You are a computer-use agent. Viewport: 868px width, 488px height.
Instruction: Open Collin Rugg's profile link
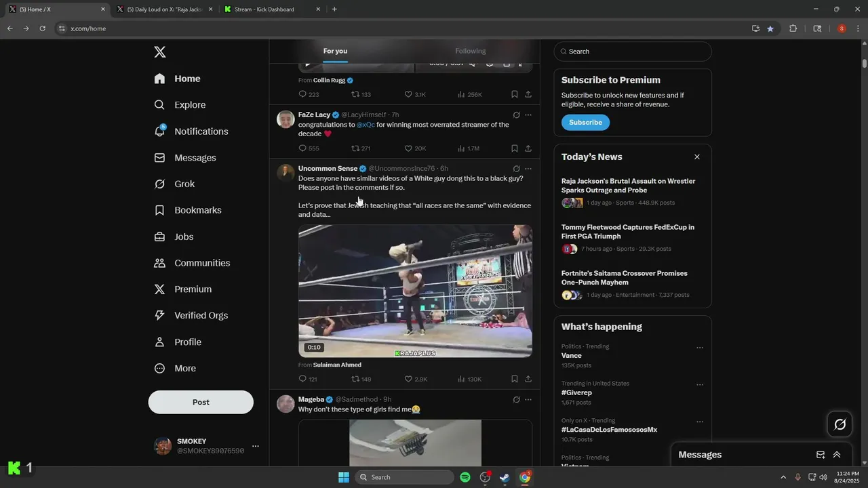coord(330,81)
